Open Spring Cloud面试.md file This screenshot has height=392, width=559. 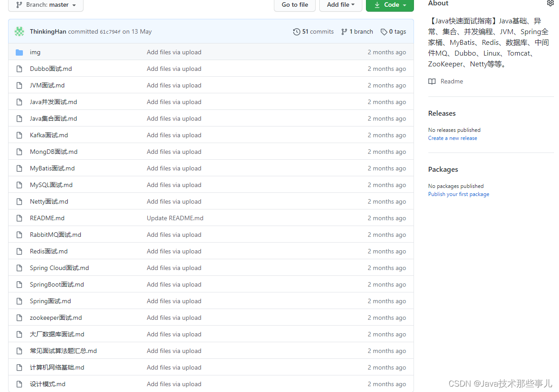click(x=59, y=268)
